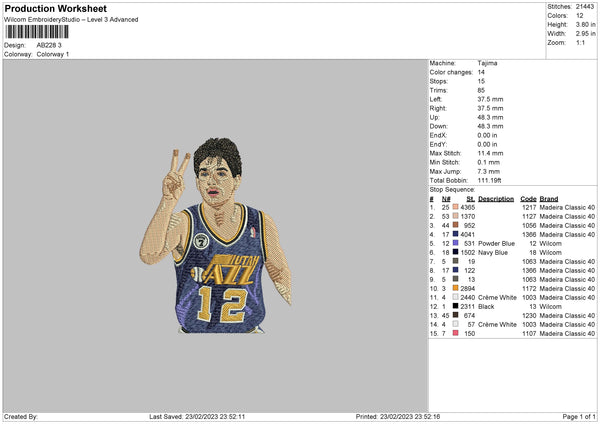This screenshot has width=600, height=424.
Task: Select the Max Stitch value 11.4 mm
Action: 490,153
